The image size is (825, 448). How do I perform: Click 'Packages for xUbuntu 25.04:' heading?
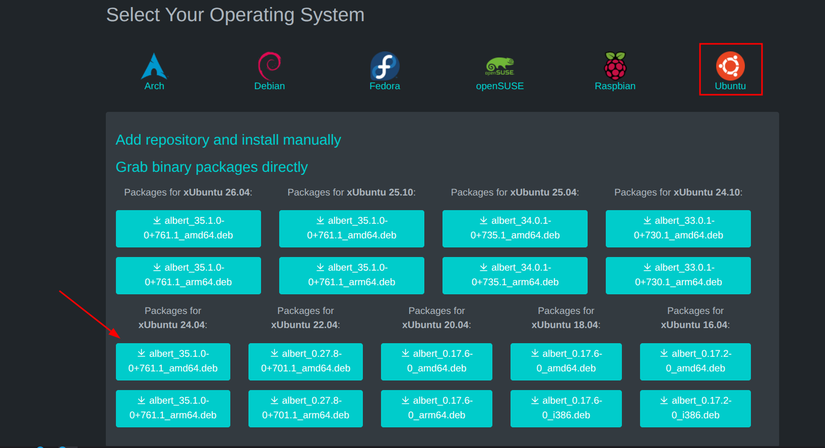pyautogui.click(x=515, y=193)
